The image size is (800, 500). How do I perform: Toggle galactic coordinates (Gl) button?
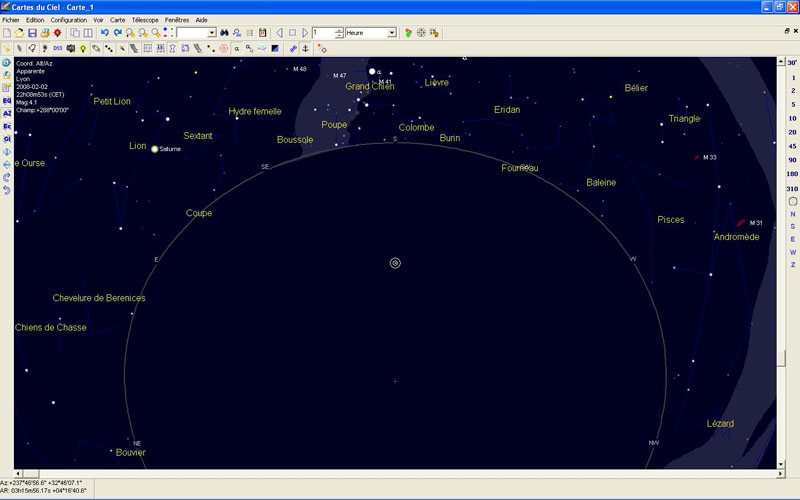pyautogui.click(x=7, y=140)
